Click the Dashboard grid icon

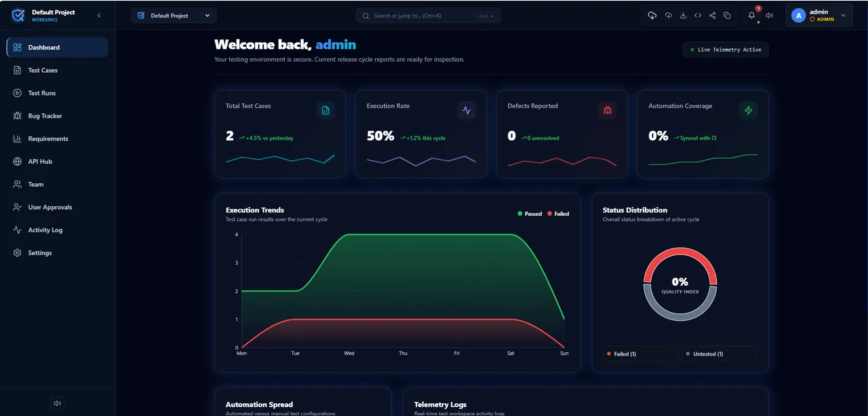pyautogui.click(x=18, y=48)
